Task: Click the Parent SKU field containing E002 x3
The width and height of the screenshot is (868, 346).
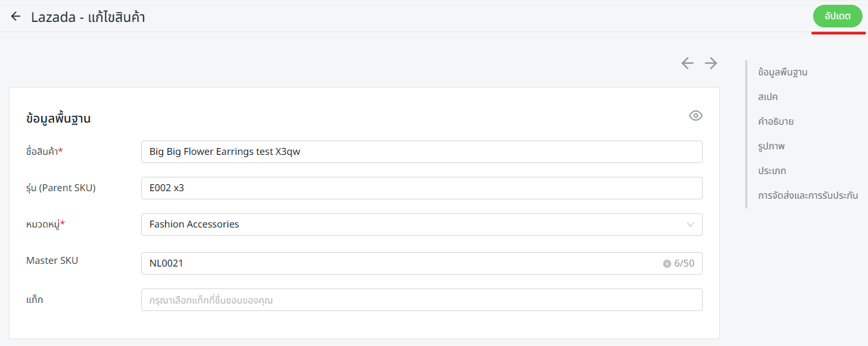Action: pyautogui.click(x=421, y=188)
